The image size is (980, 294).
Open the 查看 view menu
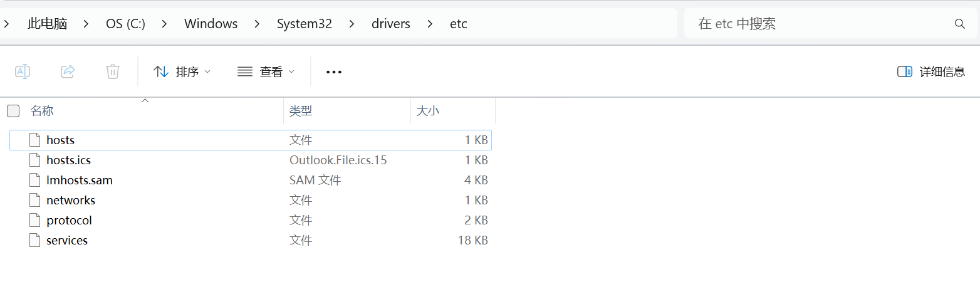(x=266, y=71)
